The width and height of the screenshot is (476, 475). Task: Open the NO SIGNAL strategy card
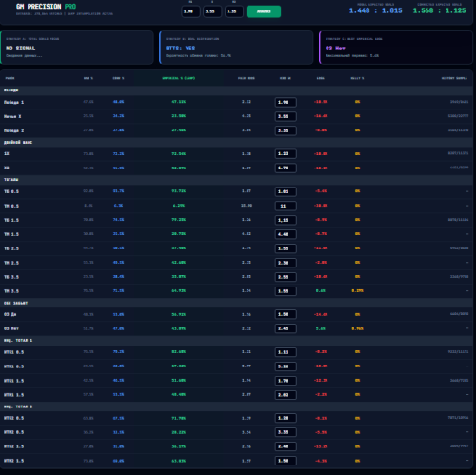(77, 48)
